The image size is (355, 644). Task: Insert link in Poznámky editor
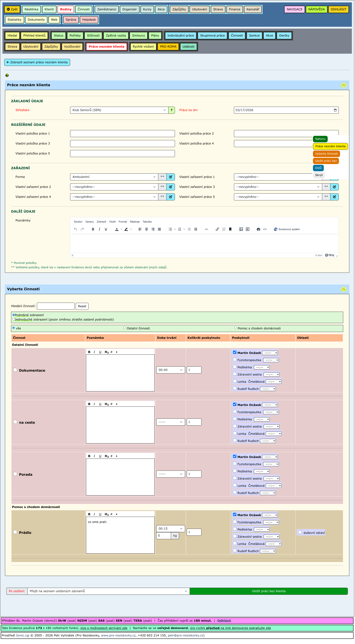point(217,229)
